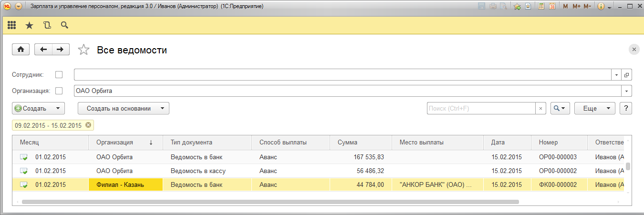Click into the Поиск (Ctrl+F) field
This screenshot has height=215, width=644.
(481, 108)
